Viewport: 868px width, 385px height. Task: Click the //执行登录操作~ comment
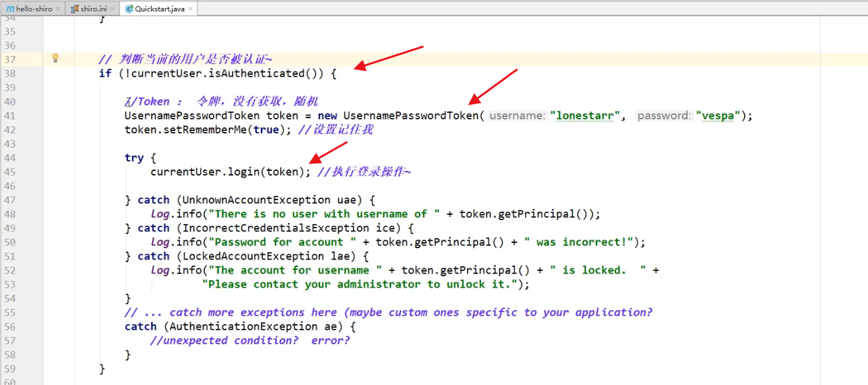coord(364,171)
